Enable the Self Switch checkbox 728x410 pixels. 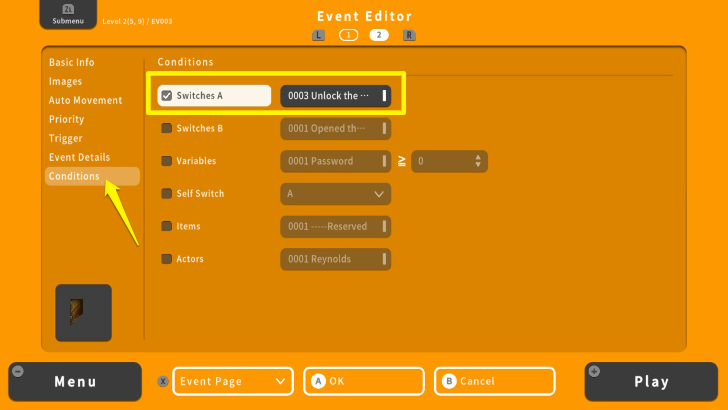[x=166, y=193]
